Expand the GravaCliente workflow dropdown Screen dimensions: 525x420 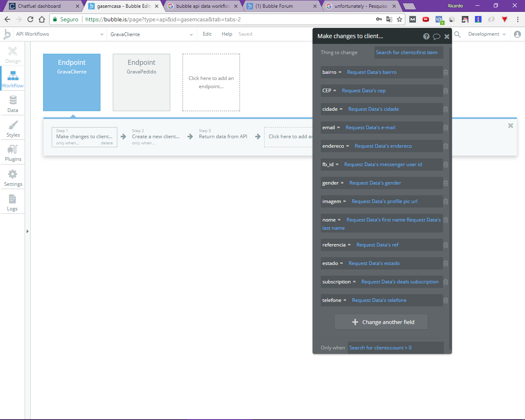pos(152,34)
